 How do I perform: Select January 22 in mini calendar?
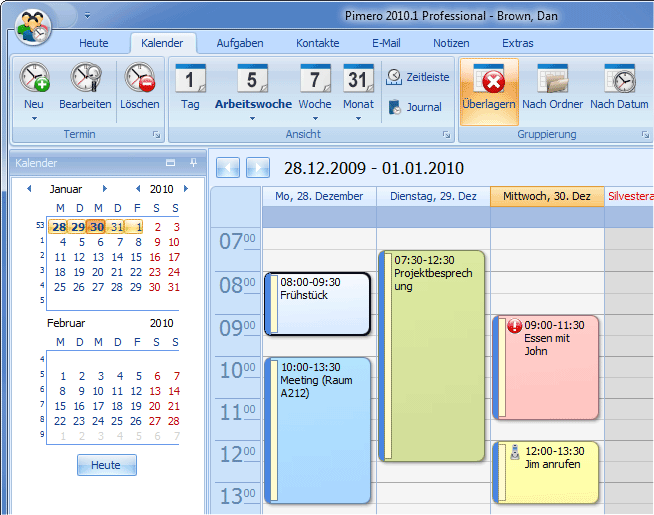[136, 272]
